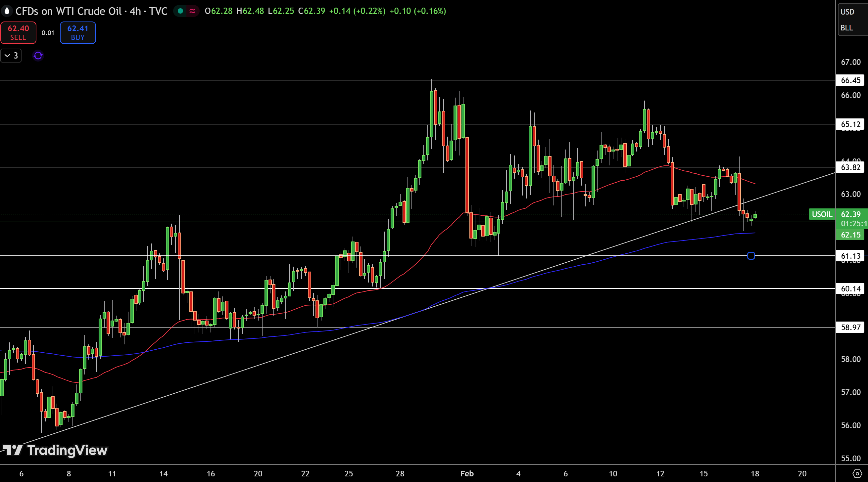Select the 58.97 horizontal line price label
868x482 pixels.
(x=850, y=328)
